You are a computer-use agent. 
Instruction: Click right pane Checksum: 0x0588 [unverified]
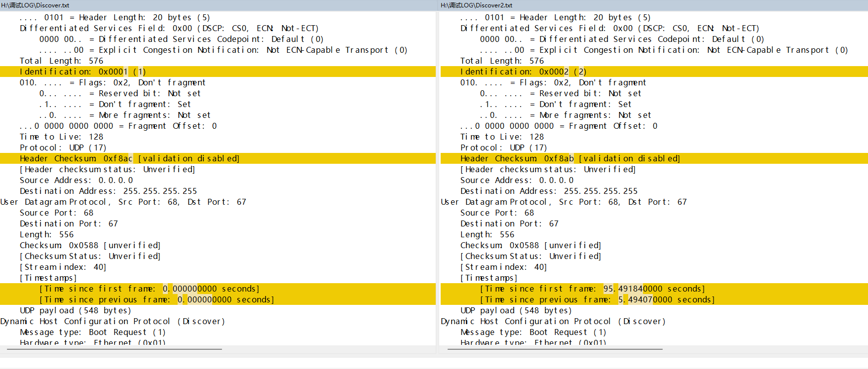pos(531,245)
